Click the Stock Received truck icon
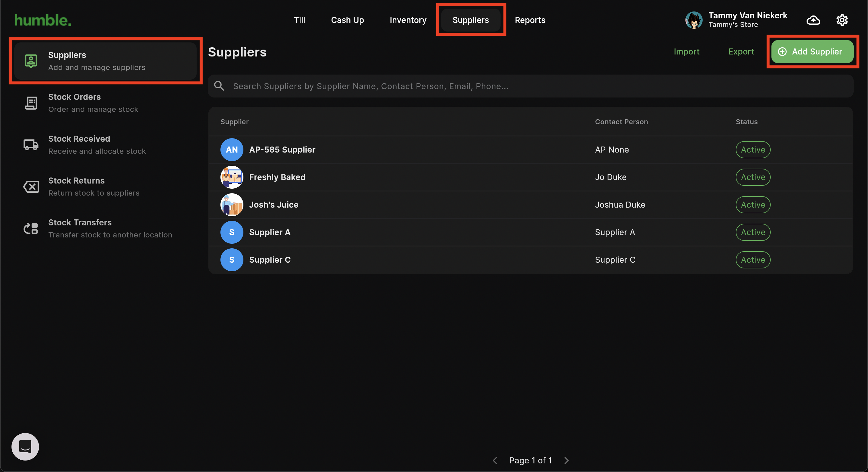The image size is (868, 472). (31, 145)
